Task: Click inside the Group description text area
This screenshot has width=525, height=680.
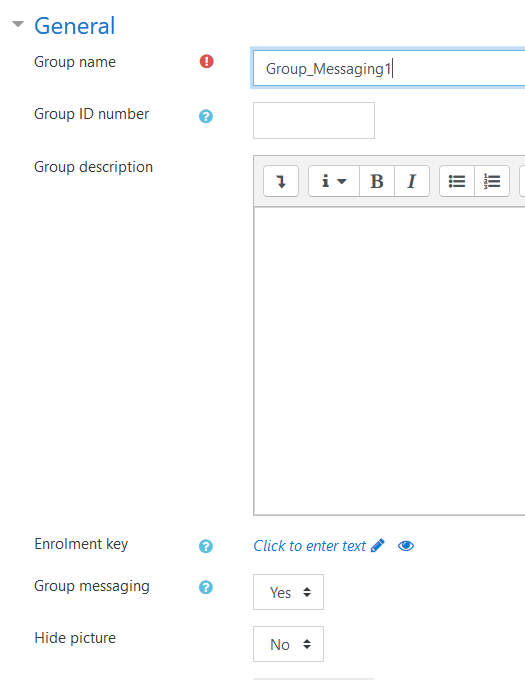Action: pos(389,361)
